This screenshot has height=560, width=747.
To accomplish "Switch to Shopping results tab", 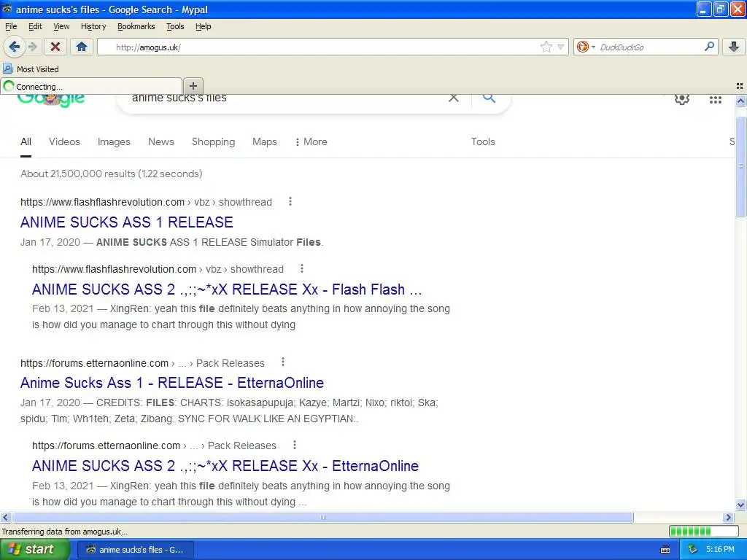I will (214, 142).
